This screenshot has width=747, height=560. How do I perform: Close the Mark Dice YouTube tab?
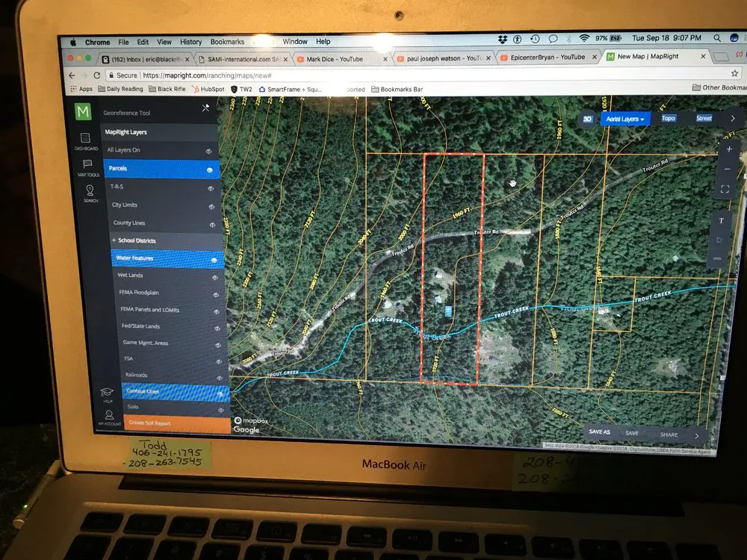point(385,59)
